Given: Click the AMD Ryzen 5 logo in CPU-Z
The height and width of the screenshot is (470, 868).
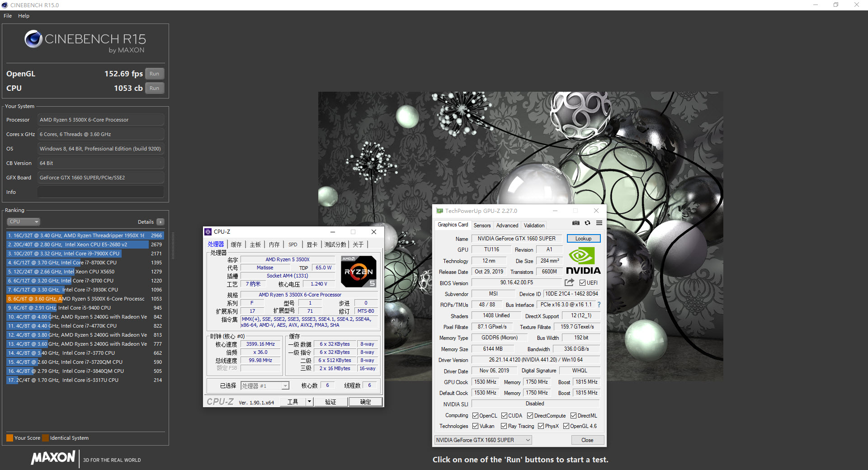Looking at the screenshot, I should [359, 272].
